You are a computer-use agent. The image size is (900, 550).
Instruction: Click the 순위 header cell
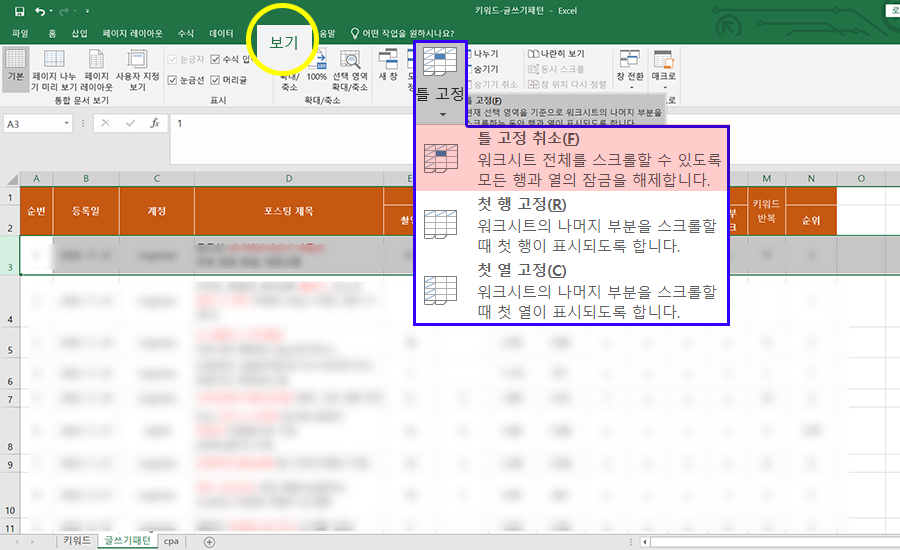coord(811,220)
